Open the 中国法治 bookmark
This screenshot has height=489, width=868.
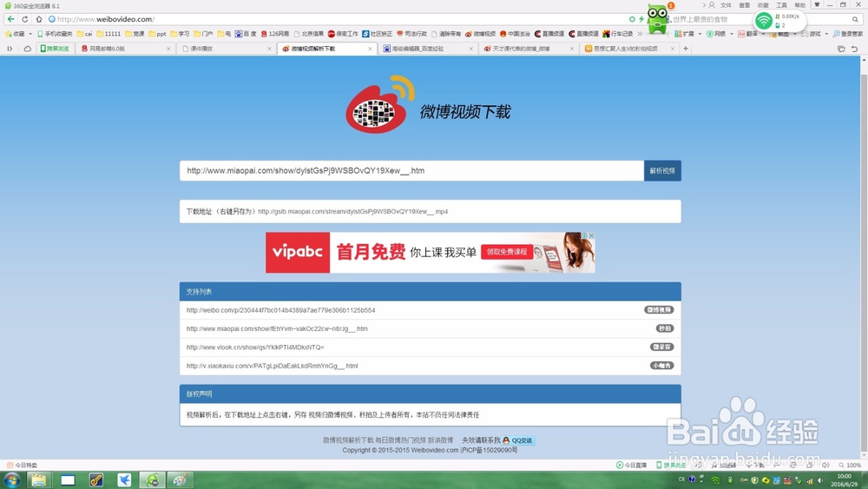click(515, 34)
